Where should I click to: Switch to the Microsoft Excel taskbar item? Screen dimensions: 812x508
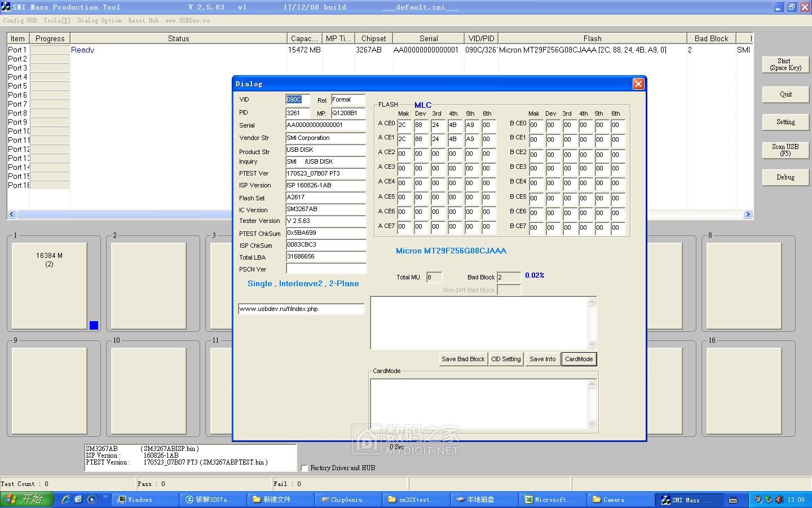click(551, 500)
